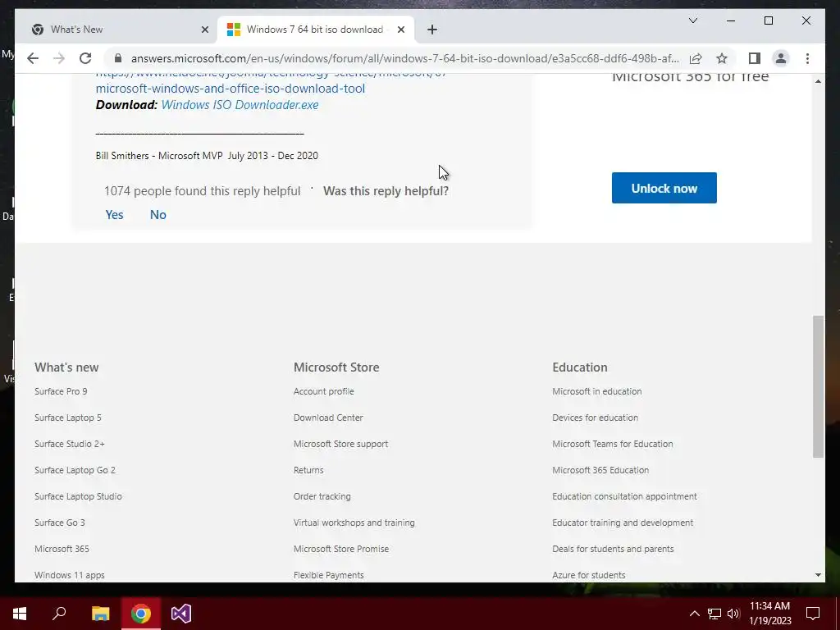Open a new tab with the plus icon
The width and height of the screenshot is (840, 630).
(432, 30)
